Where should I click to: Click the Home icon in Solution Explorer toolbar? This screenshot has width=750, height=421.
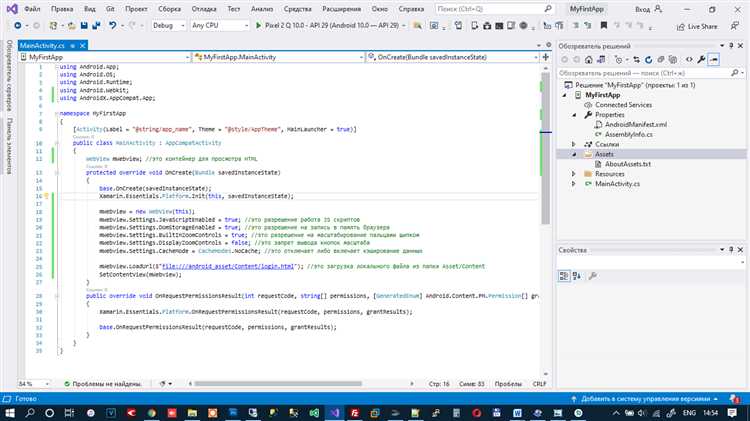587,62
